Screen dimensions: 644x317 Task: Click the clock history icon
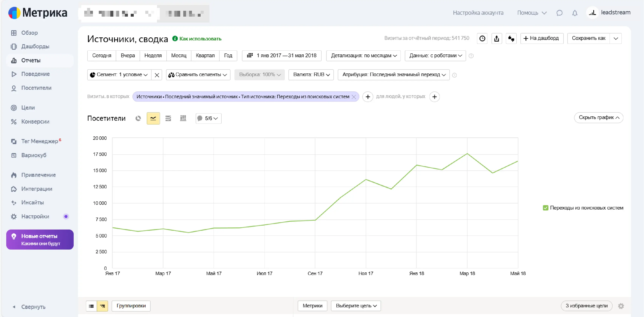pyautogui.click(x=482, y=39)
